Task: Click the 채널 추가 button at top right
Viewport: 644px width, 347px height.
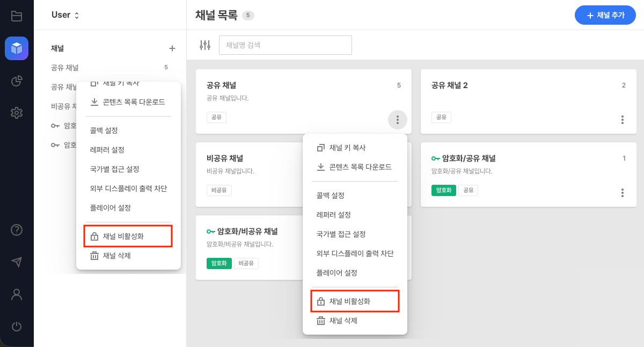Action: click(x=605, y=15)
